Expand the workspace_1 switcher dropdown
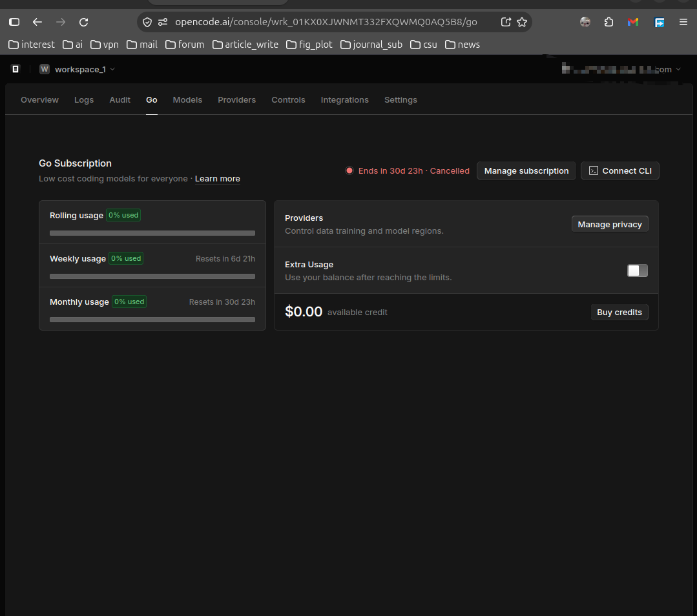 coord(85,69)
